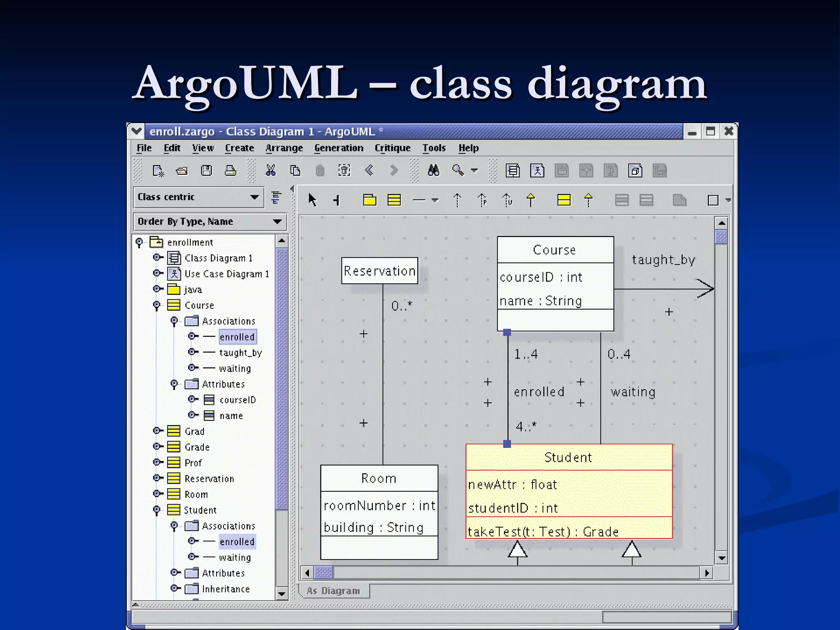
Task: Click the Copy icon
Action: coord(295,170)
